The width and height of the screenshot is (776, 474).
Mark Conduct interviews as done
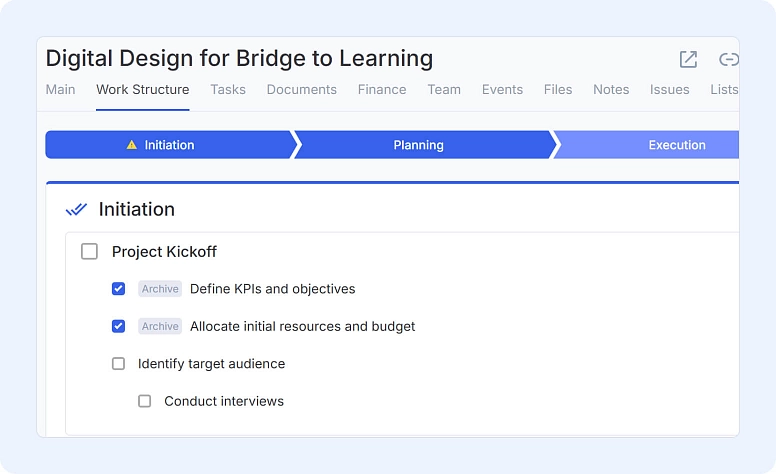point(145,401)
